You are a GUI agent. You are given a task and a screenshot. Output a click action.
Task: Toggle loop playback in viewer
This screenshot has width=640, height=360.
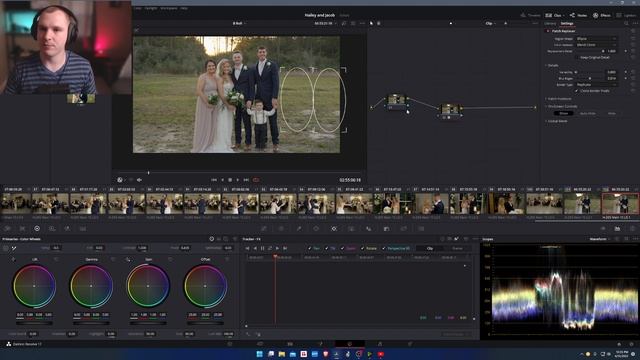pos(256,180)
